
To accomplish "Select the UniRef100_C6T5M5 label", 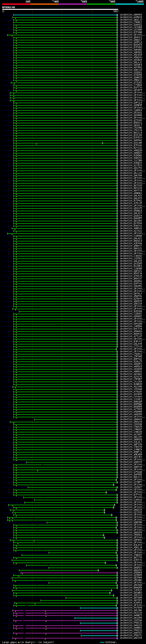I will pyautogui.click(x=131, y=30).
